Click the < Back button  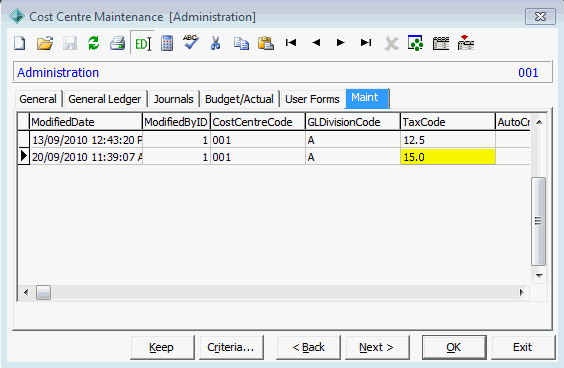tap(308, 347)
